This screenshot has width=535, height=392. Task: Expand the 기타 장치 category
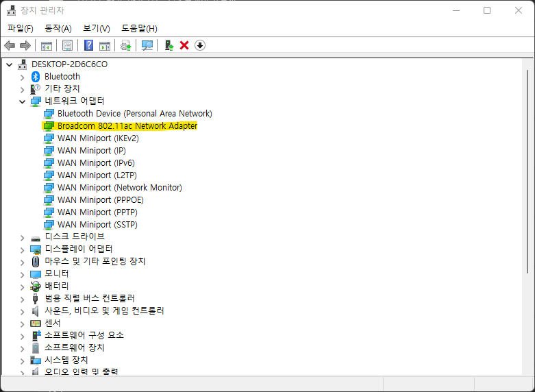tap(23, 90)
